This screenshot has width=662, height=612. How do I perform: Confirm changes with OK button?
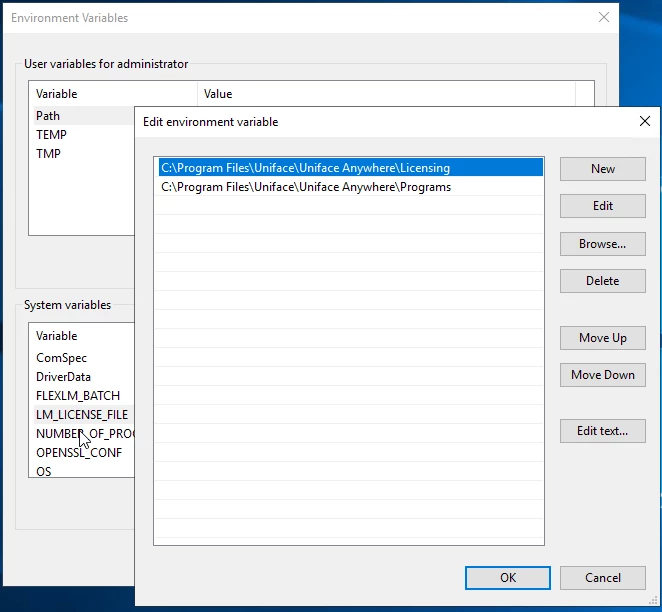507,578
